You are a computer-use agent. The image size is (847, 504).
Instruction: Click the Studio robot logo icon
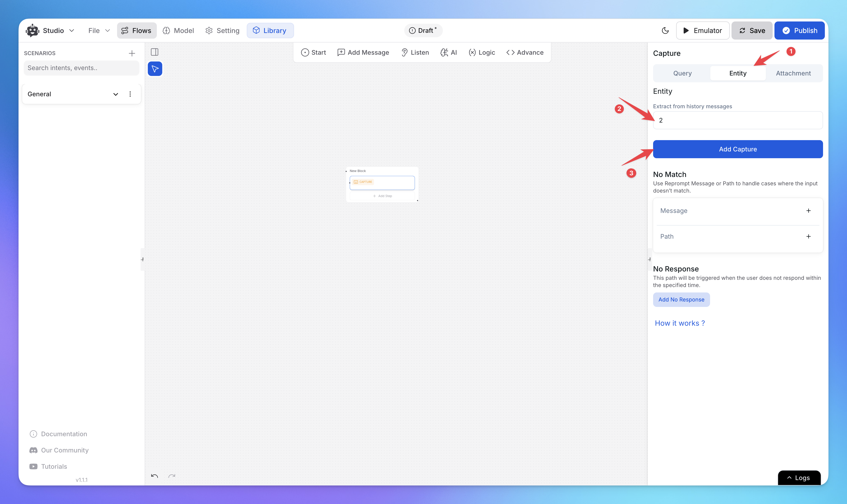pos(33,31)
